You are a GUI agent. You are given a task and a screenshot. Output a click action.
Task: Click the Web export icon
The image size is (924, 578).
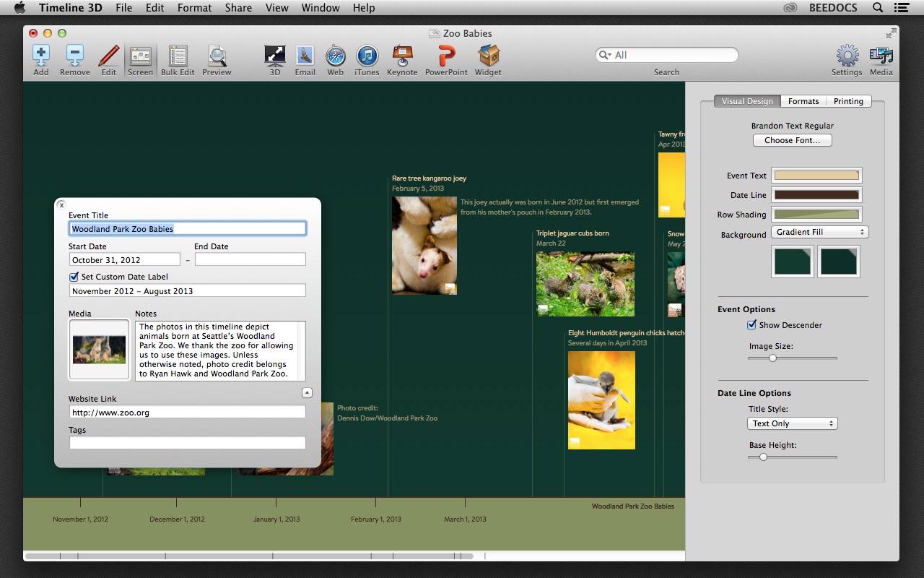point(336,56)
